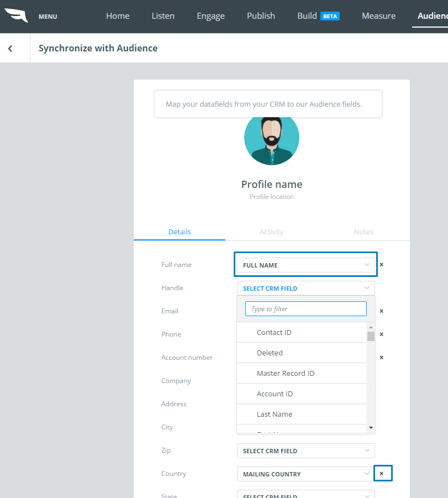Image resolution: width=448 pixels, height=498 pixels.
Task: Click the Profile location text
Action: tap(272, 197)
